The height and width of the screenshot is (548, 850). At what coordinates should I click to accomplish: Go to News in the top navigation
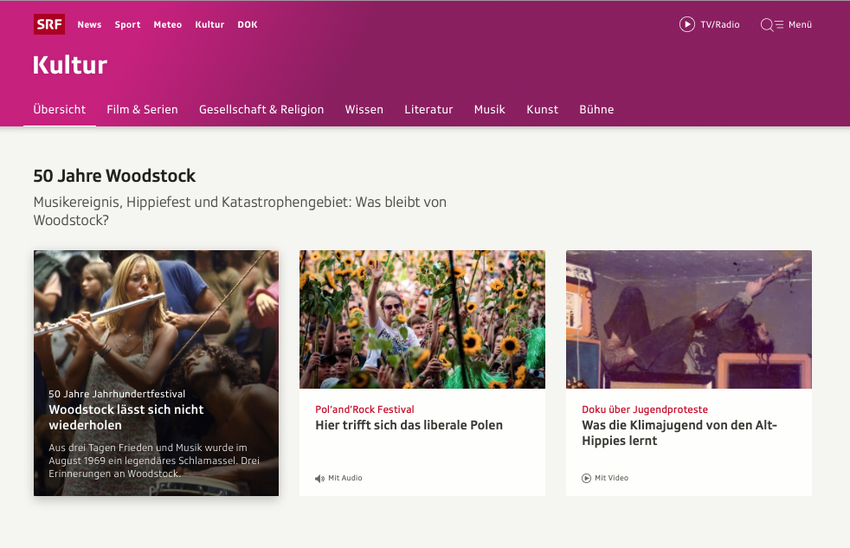pos(89,25)
